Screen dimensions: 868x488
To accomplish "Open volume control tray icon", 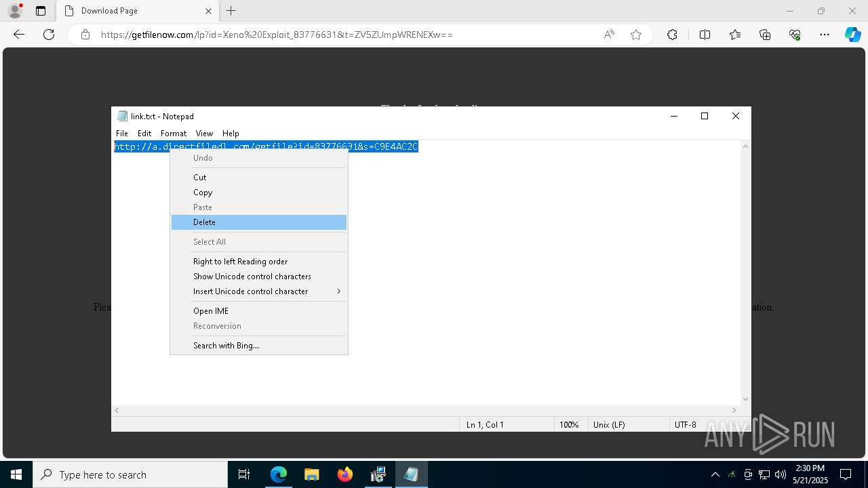I will [781, 474].
